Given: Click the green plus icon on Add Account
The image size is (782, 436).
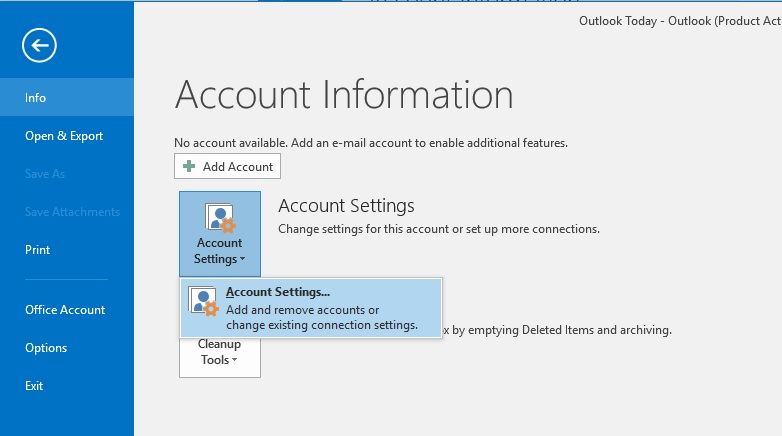Looking at the screenshot, I should click(189, 166).
